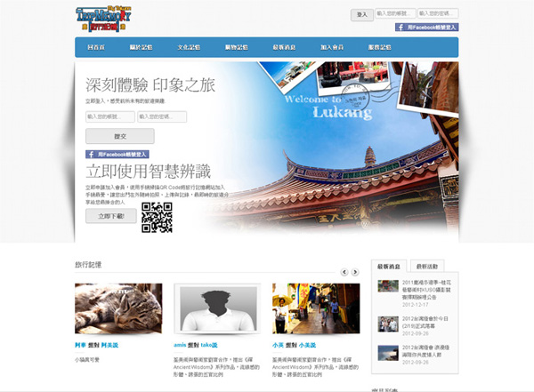Go to previous travel memories with left arrow
This screenshot has width=534, height=392.
pyautogui.click(x=344, y=272)
